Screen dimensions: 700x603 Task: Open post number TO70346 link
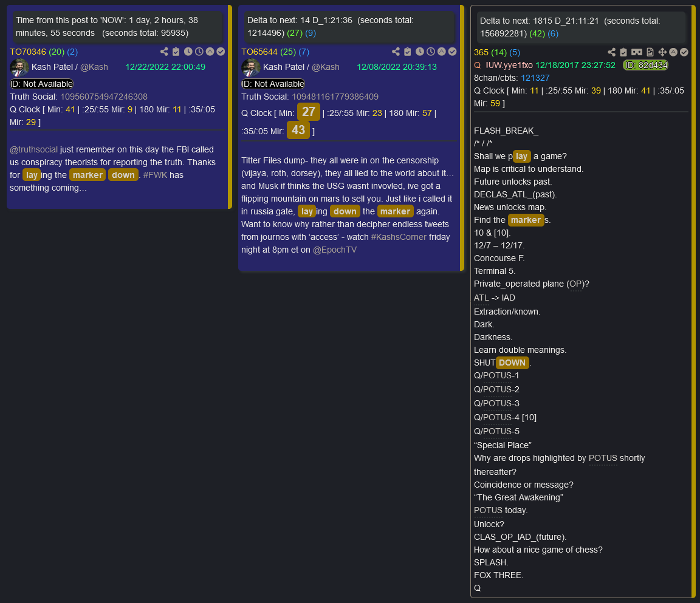pos(28,52)
